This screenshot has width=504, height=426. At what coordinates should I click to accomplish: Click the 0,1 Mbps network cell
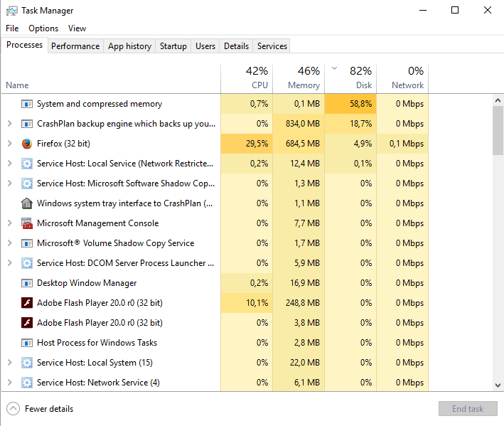402,144
